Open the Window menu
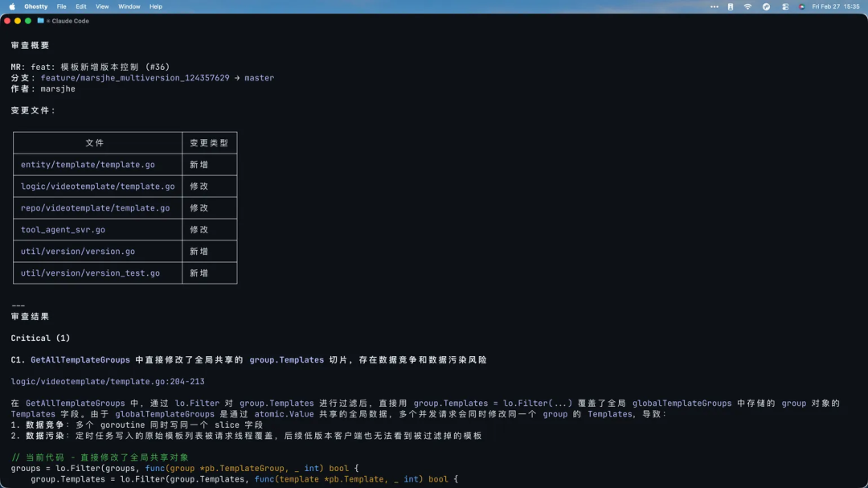 [129, 6]
